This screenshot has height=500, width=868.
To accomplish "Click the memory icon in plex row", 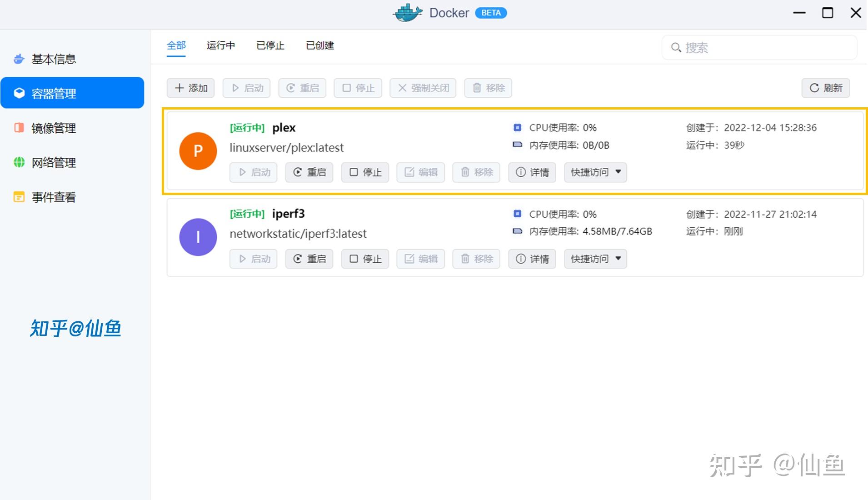I will [x=517, y=145].
